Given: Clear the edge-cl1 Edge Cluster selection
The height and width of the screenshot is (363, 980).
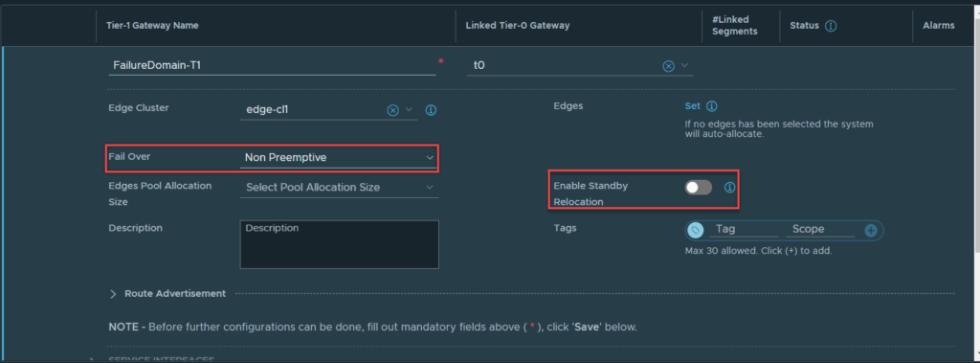Looking at the screenshot, I should 392,110.
